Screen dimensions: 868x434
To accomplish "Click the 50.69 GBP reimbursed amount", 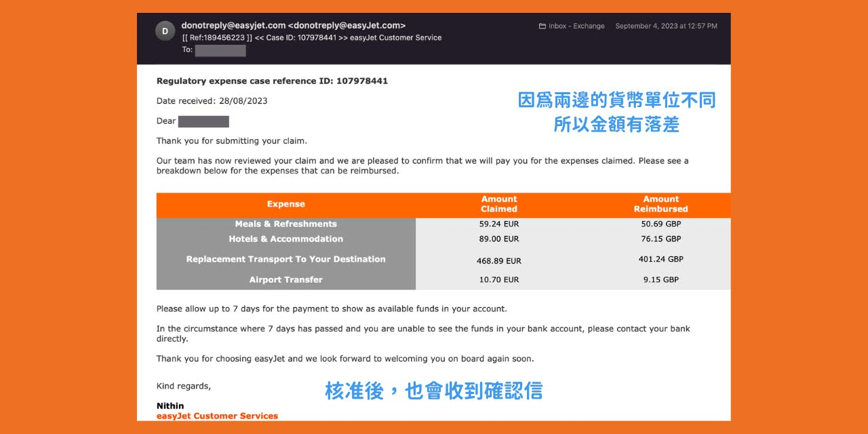I will point(661,224).
